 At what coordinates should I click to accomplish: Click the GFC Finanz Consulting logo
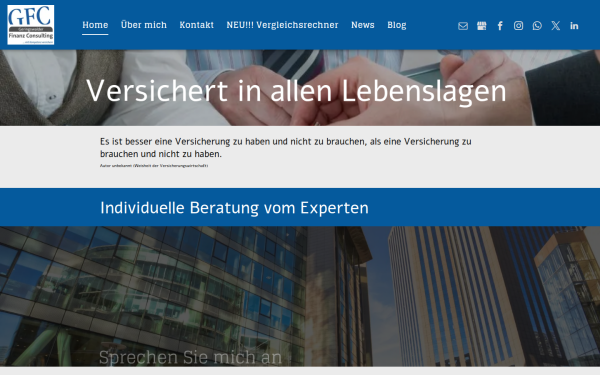pyautogui.click(x=31, y=25)
